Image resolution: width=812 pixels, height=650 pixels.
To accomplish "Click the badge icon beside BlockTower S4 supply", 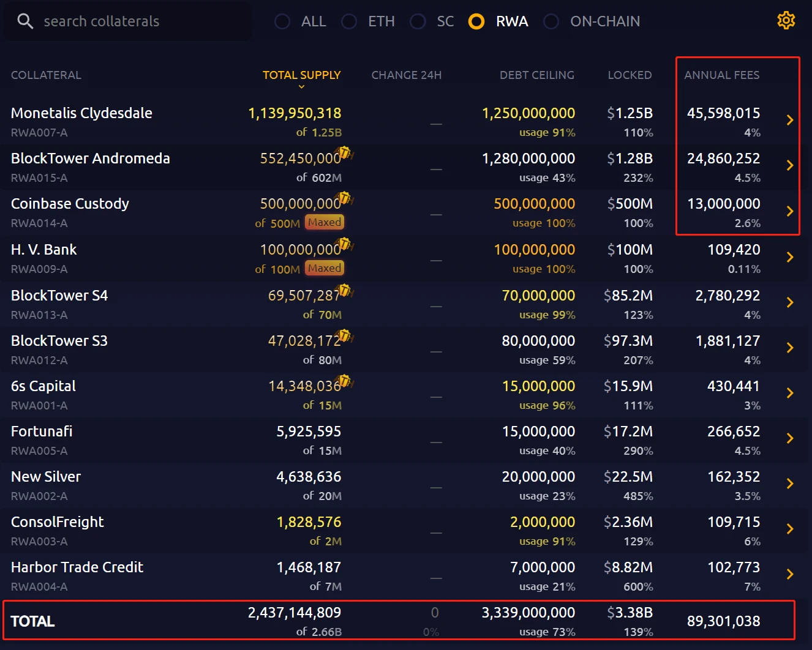I will pyautogui.click(x=345, y=290).
